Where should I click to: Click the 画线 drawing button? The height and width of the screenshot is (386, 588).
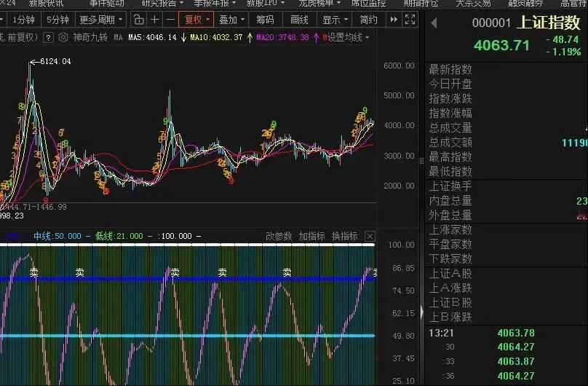click(299, 20)
